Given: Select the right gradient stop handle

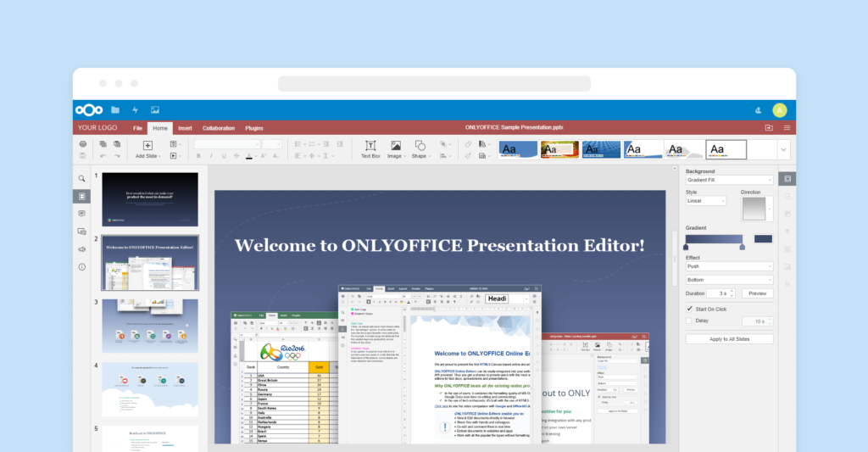Looking at the screenshot, I should pyautogui.click(x=743, y=247).
